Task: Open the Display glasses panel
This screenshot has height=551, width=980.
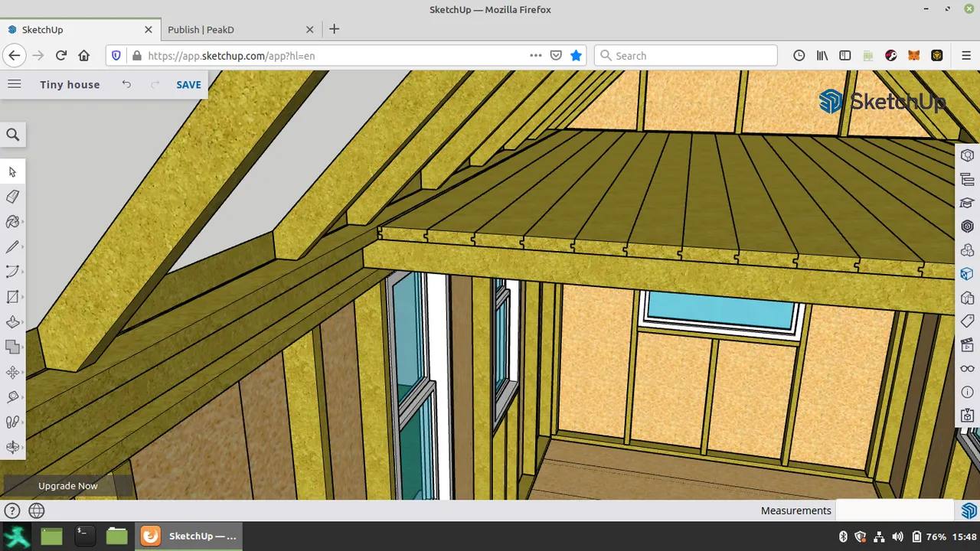Action: coord(968,368)
